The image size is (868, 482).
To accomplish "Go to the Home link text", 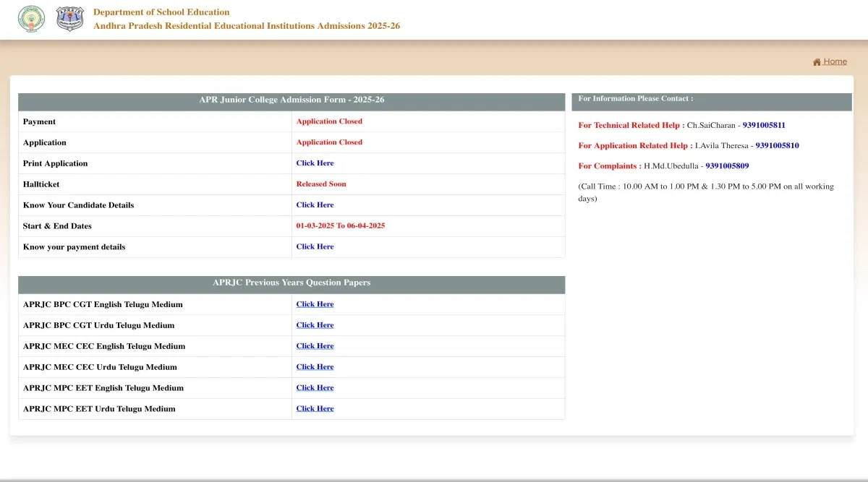I will pyautogui.click(x=835, y=61).
